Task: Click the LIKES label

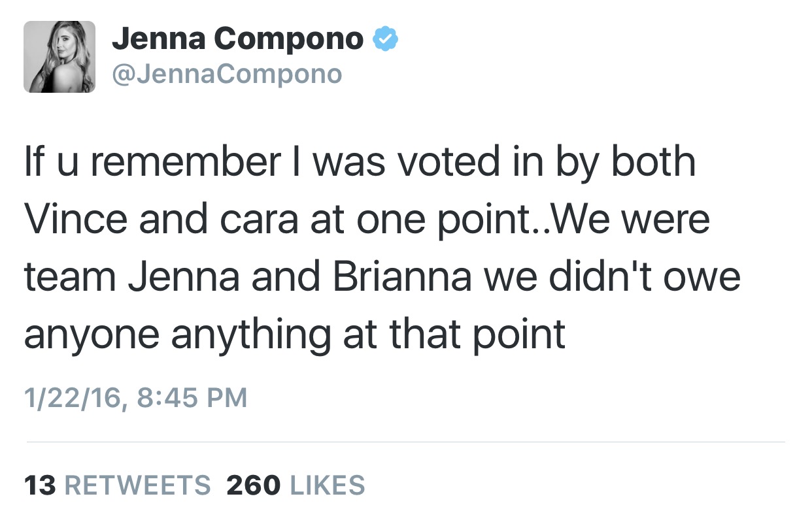Action: click(x=326, y=485)
